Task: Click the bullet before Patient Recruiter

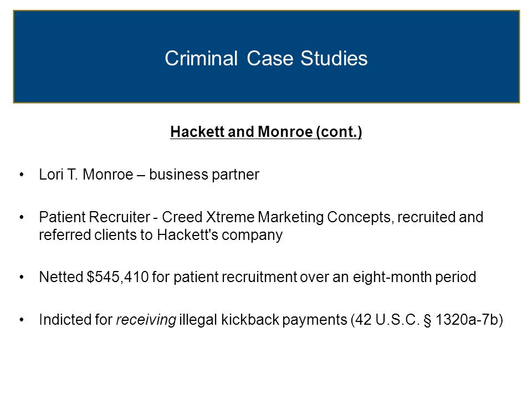Action: [x=22, y=217]
